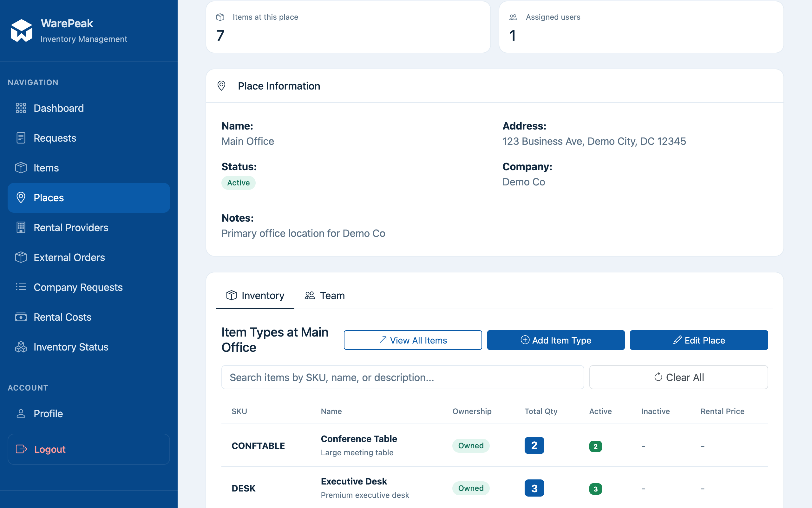The image size is (812, 508).
Task: Focus the item search field
Action: click(403, 377)
